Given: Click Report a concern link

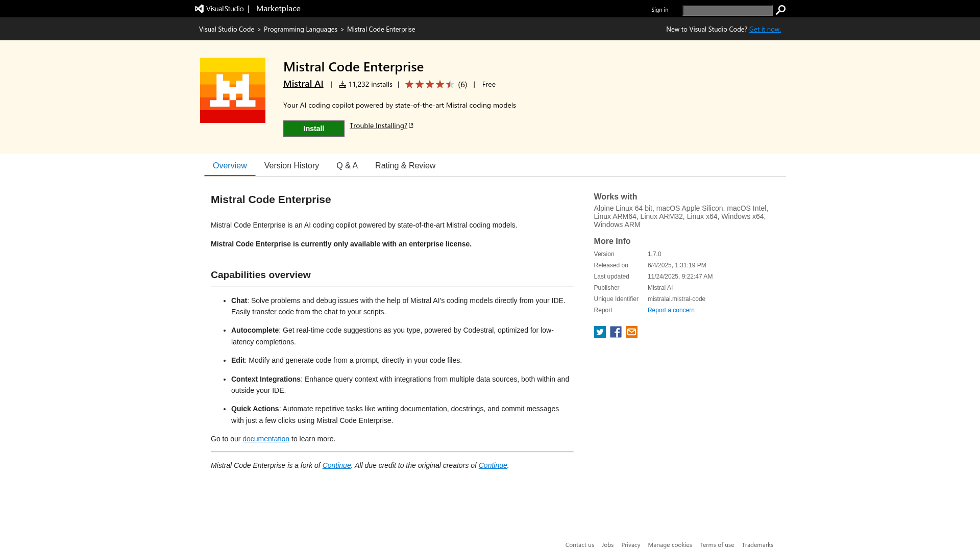Looking at the screenshot, I should pyautogui.click(x=671, y=310).
